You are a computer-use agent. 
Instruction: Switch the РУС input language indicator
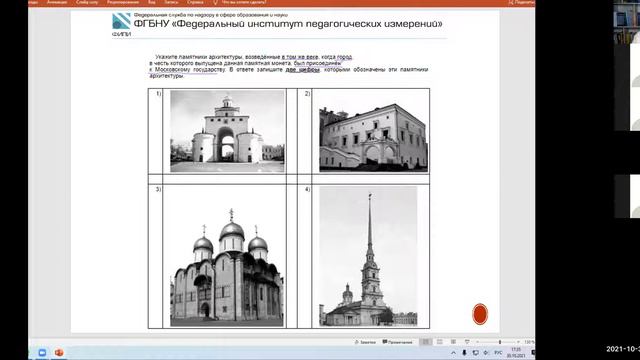coord(498,353)
